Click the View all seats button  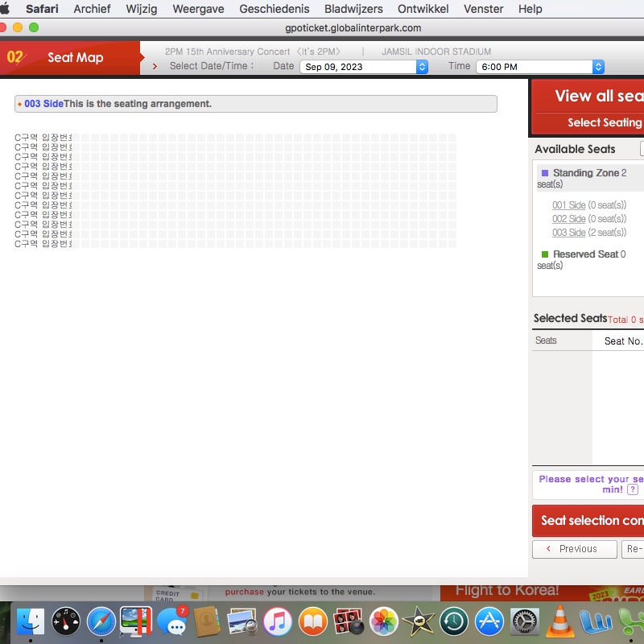[599, 96]
